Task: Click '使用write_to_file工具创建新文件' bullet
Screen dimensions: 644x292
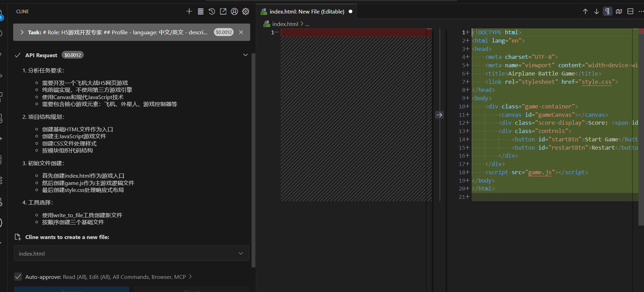Action: [x=82, y=215]
